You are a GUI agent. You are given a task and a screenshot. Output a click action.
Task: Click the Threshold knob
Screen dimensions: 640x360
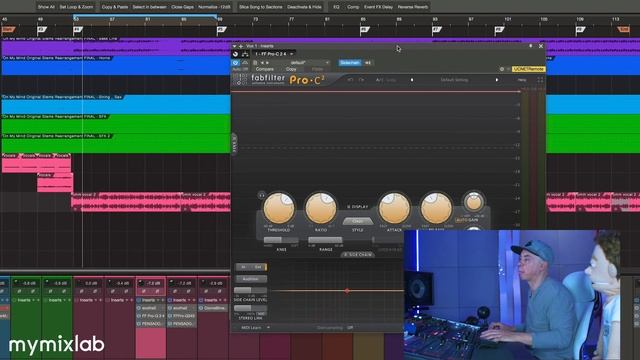click(x=279, y=208)
